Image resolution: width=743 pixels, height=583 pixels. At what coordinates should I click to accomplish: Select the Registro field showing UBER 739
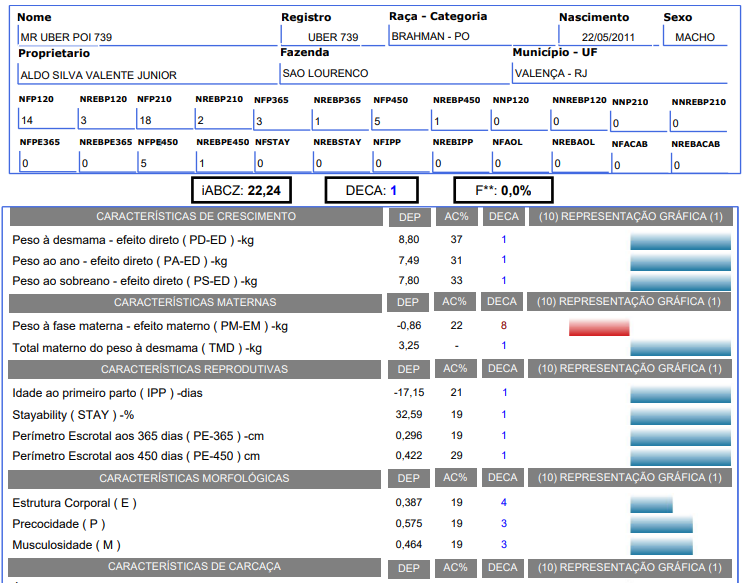tap(331, 37)
